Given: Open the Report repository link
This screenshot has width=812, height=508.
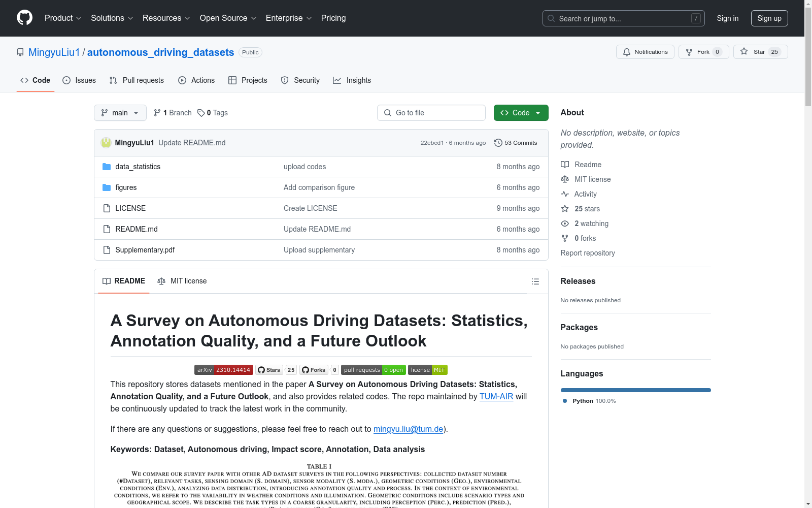Looking at the screenshot, I should click(588, 253).
